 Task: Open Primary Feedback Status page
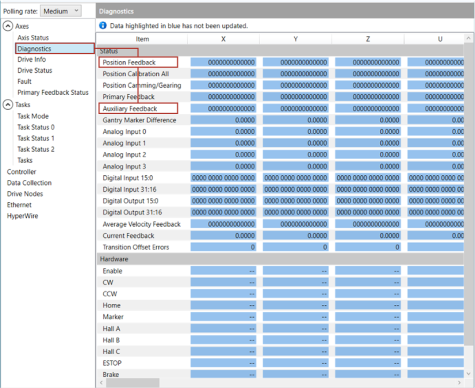coord(53,92)
